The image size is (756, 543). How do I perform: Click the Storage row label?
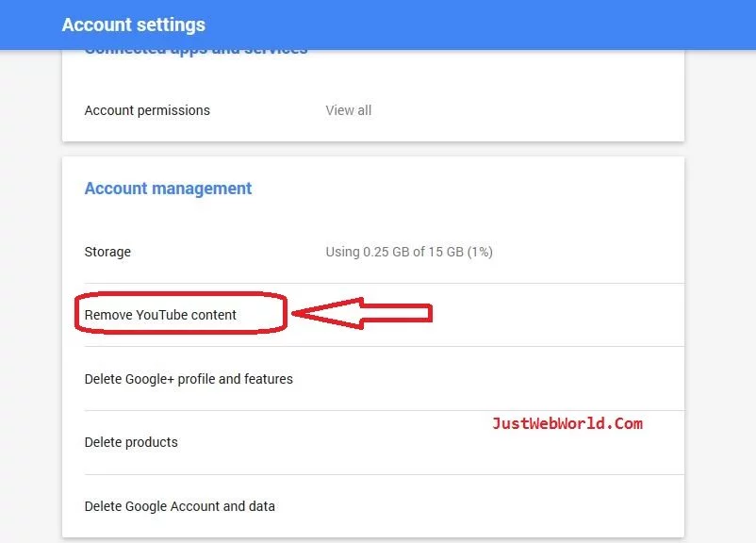pyautogui.click(x=107, y=252)
